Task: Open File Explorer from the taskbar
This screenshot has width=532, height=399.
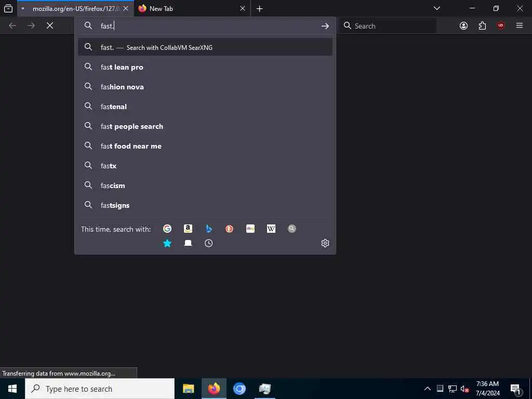Action: 188,389
